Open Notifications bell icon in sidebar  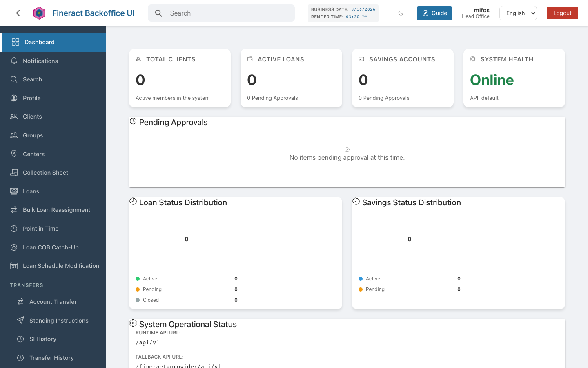pyautogui.click(x=14, y=61)
